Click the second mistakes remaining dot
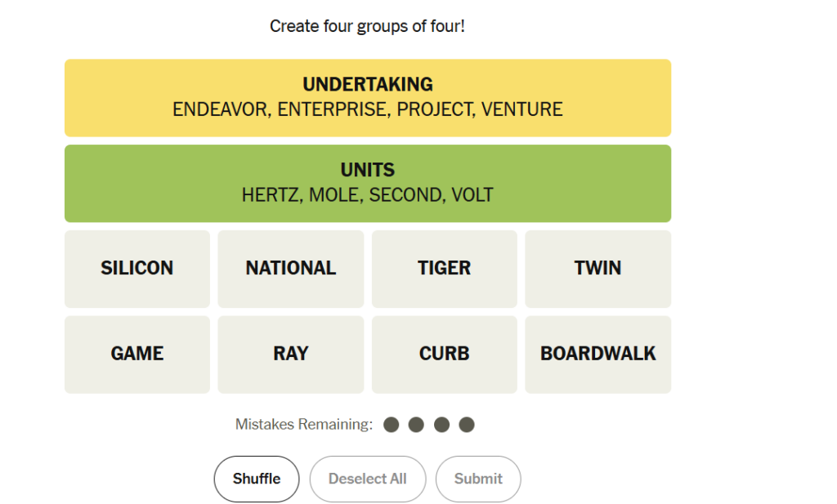Image resolution: width=837 pixels, height=504 pixels. click(416, 425)
